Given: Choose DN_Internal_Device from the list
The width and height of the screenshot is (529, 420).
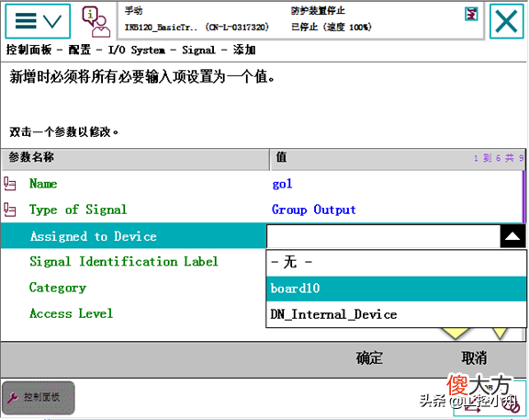Looking at the screenshot, I should [397, 314].
